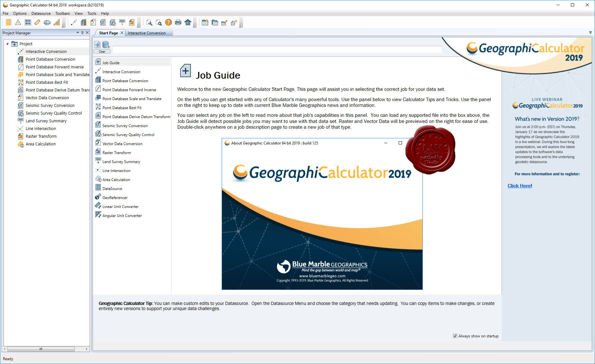Open the Help menu
Viewport: 595px width, 364px height.
[x=105, y=13]
